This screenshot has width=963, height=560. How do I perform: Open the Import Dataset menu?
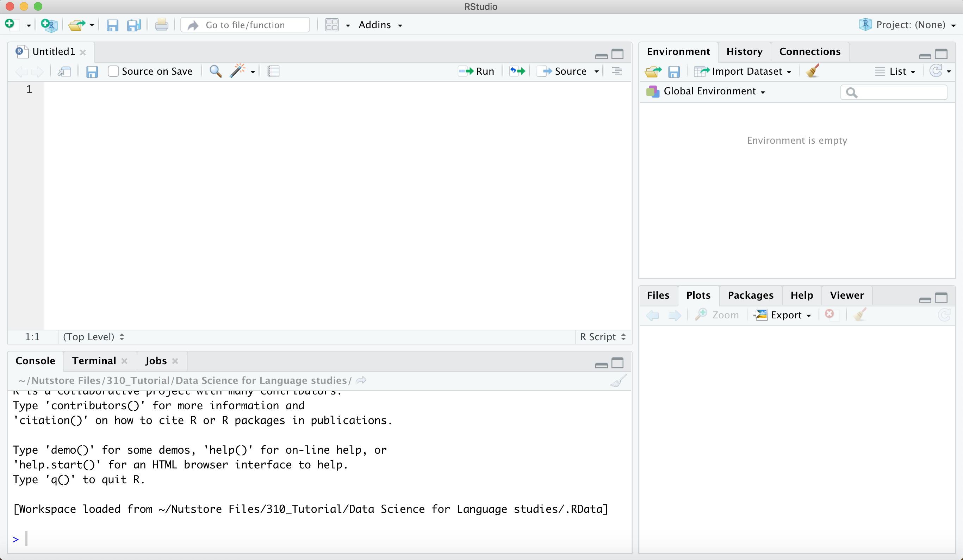point(743,71)
